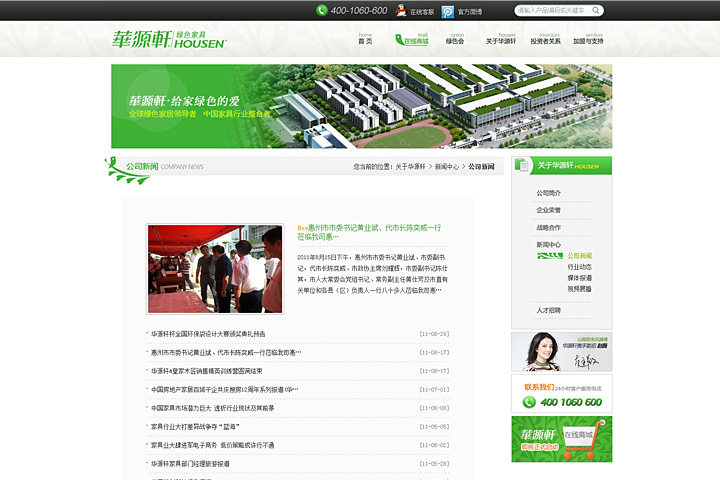Click the Housen green logo
The height and width of the screenshot is (480, 720).
tap(169, 40)
